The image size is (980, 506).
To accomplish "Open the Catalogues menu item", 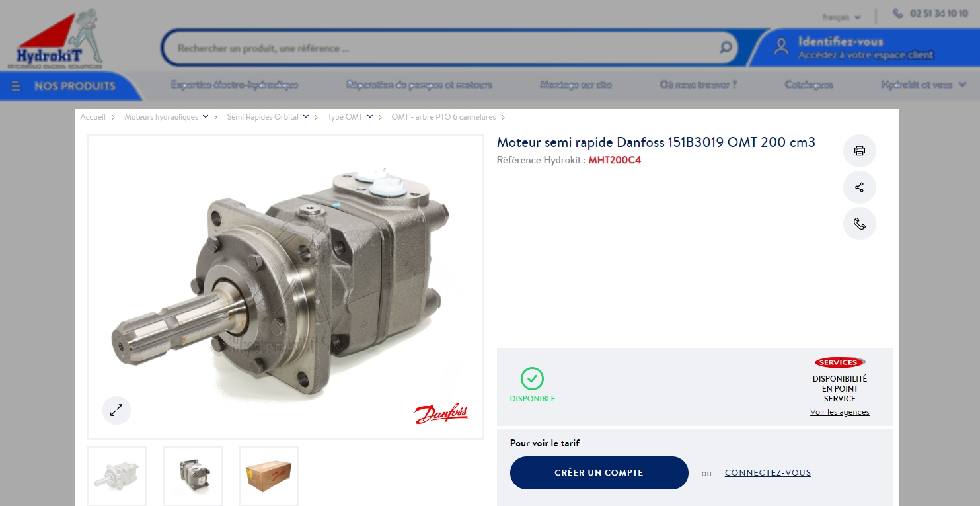I will 809,85.
